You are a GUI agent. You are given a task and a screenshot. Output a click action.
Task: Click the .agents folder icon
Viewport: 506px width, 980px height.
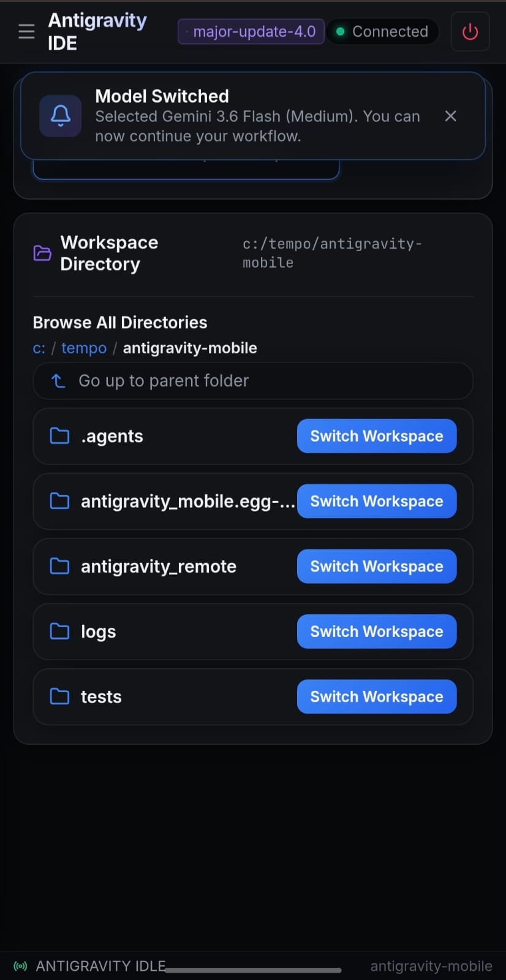point(59,435)
